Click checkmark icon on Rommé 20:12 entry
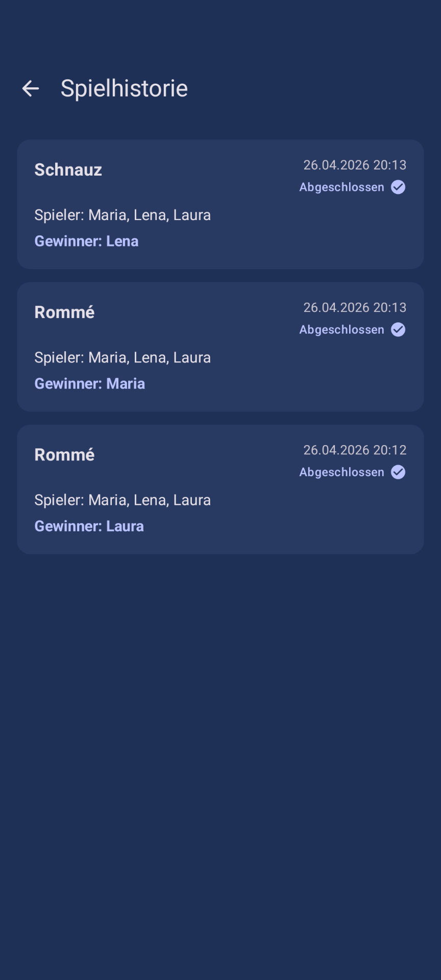441x980 pixels. 398,472
